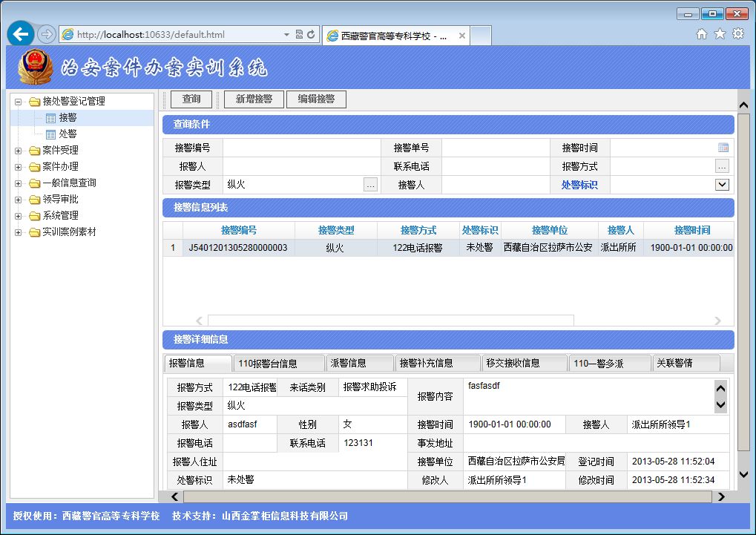Sort list by 接警类型 column header

point(336,230)
